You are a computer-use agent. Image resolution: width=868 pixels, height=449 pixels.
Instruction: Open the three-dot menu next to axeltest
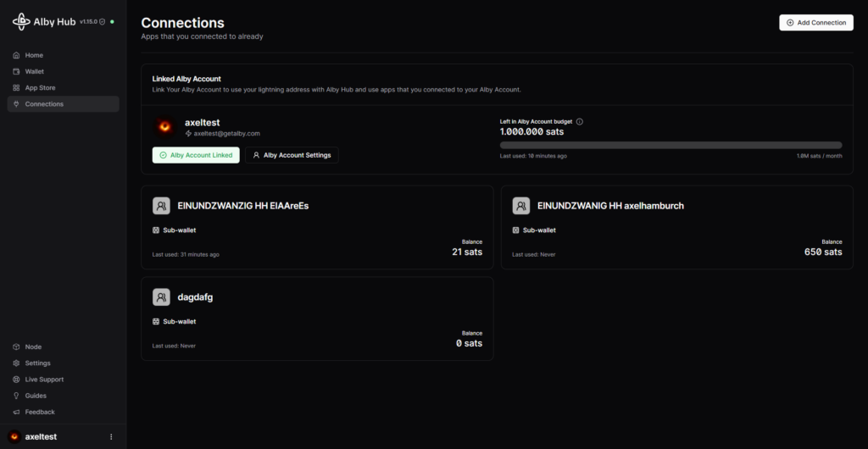click(111, 437)
